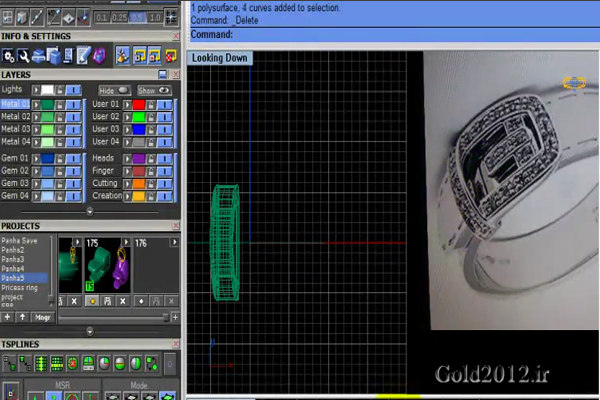This screenshot has width=600, height=400.
Task: Click the first TSplines toolbar icon
Action: (x=9, y=362)
